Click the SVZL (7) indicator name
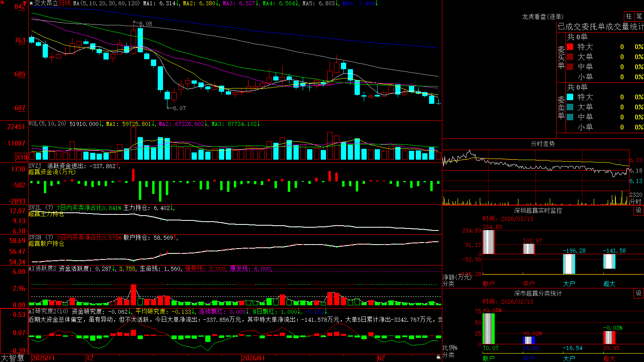Viewport: 644px width, 362px height. point(41,208)
